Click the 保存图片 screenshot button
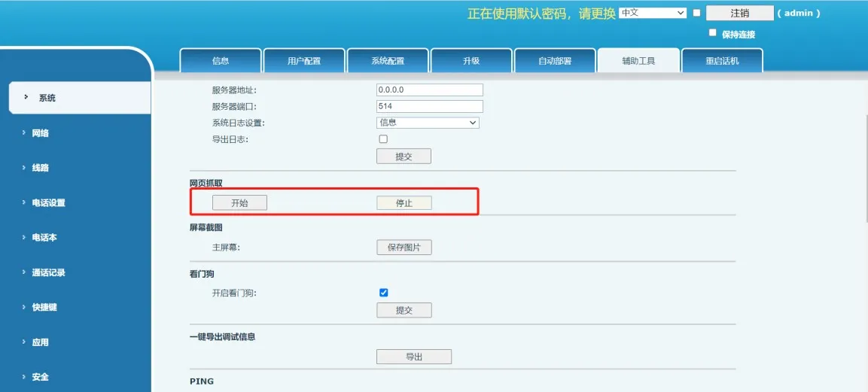 click(x=404, y=248)
